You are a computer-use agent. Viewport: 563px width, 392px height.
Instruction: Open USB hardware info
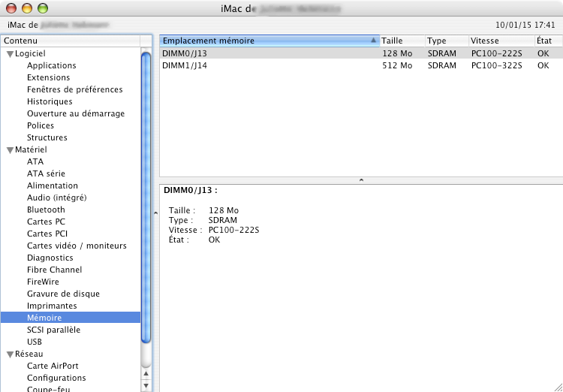(x=35, y=342)
